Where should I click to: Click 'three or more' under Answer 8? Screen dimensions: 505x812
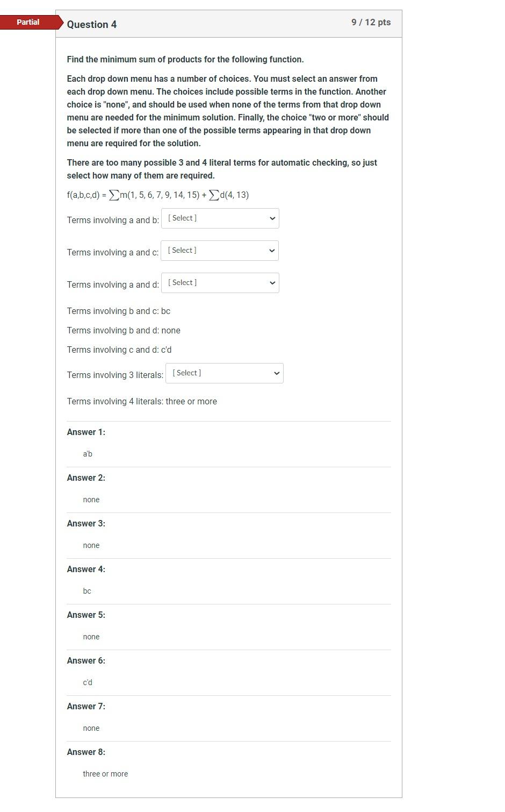(x=105, y=773)
